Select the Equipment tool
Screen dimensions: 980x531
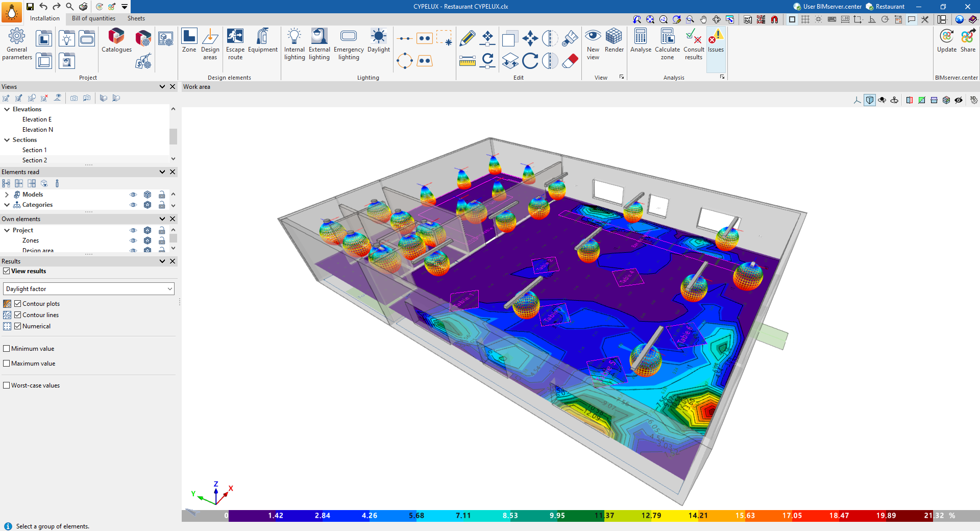[263, 41]
